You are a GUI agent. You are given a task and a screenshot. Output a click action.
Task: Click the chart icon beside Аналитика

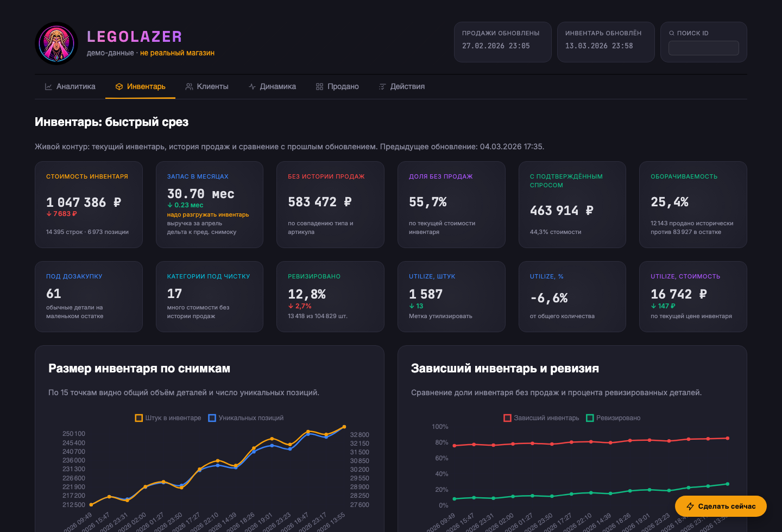pos(48,87)
